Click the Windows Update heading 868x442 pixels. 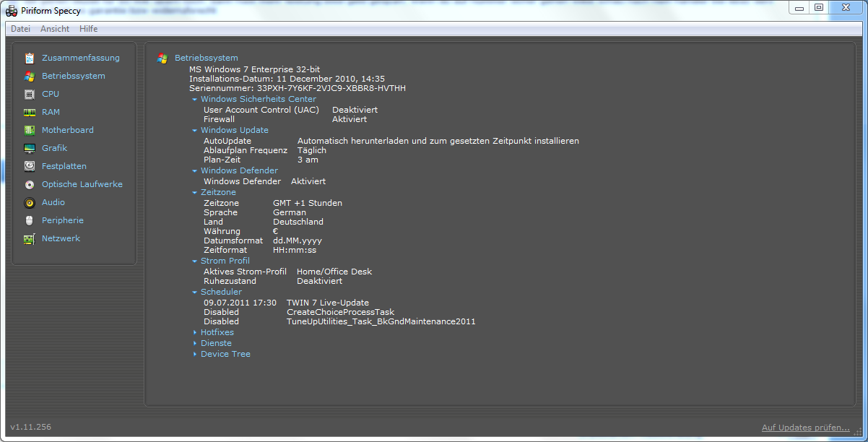(x=235, y=130)
